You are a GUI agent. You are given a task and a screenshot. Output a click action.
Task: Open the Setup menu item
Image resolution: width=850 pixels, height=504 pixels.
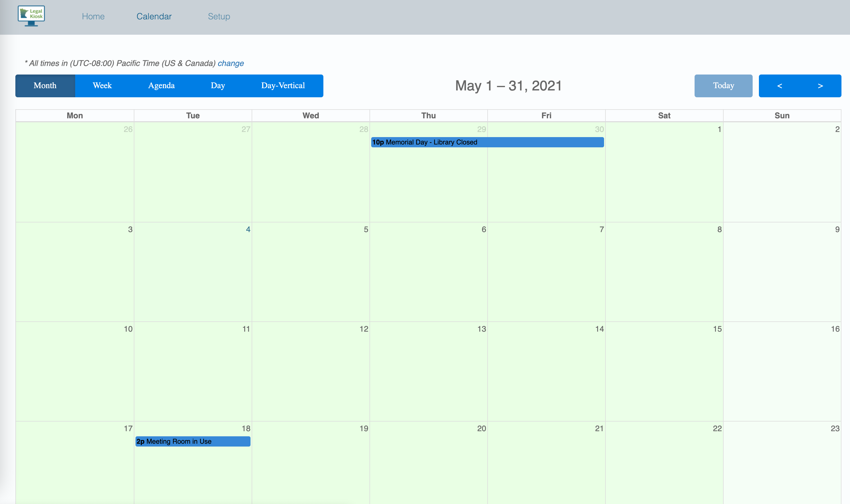coord(219,16)
